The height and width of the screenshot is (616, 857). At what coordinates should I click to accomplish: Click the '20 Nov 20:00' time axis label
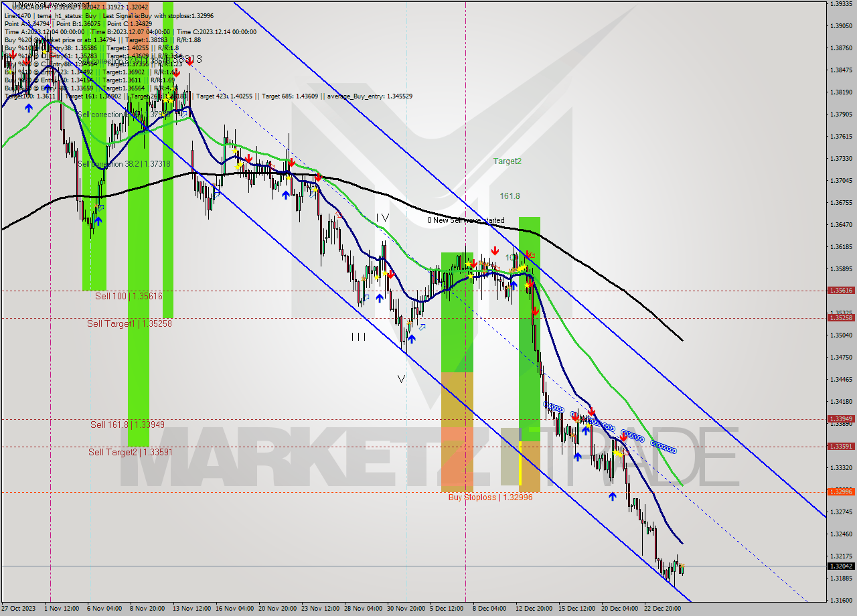pyautogui.click(x=279, y=609)
